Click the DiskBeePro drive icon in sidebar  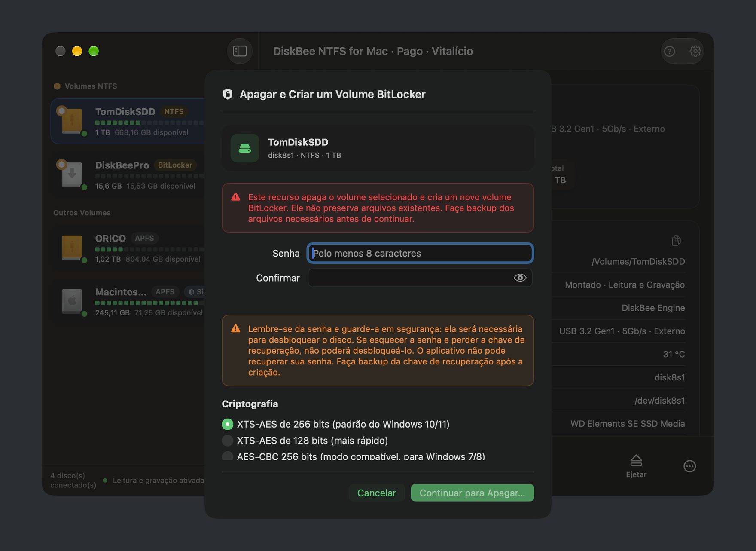point(72,174)
